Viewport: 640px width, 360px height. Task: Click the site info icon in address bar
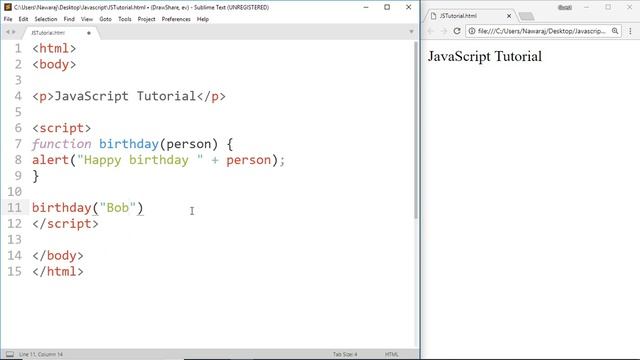[472, 31]
